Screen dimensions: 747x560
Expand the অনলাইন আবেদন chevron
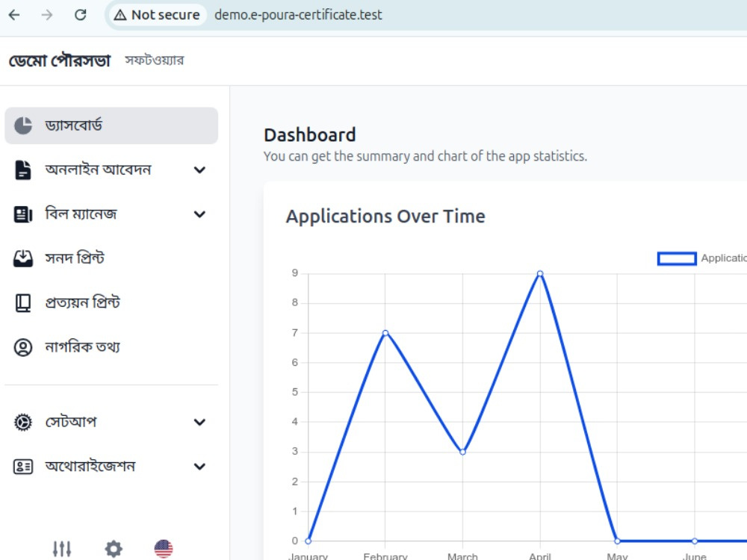[199, 170]
